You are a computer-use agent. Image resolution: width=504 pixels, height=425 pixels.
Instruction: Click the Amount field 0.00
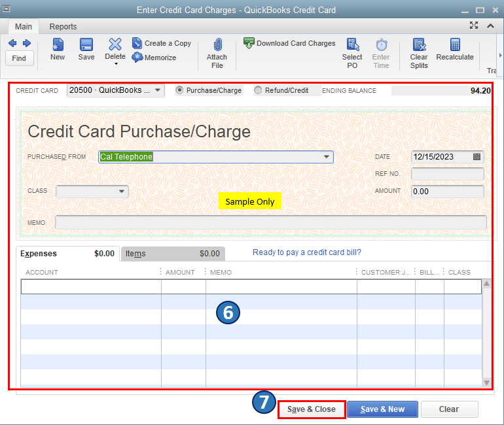pos(448,192)
